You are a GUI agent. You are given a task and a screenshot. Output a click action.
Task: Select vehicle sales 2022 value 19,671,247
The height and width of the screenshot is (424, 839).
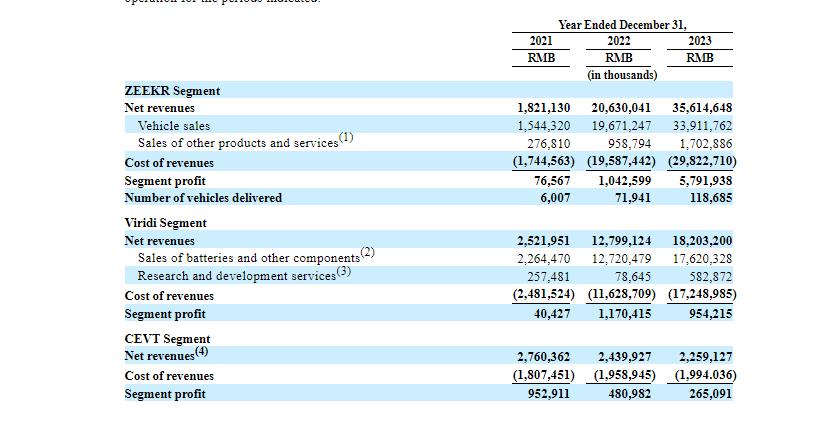(621, 126)
